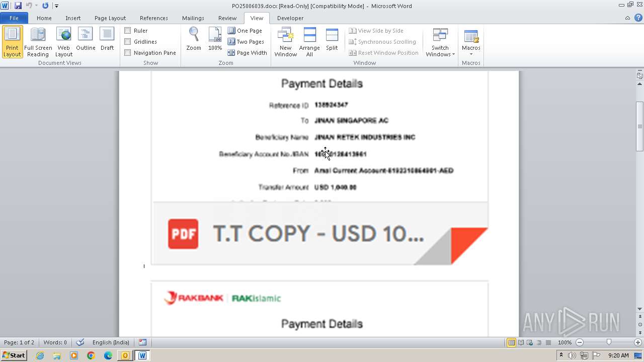Open Switch Windows dropdown

[440, 42]
